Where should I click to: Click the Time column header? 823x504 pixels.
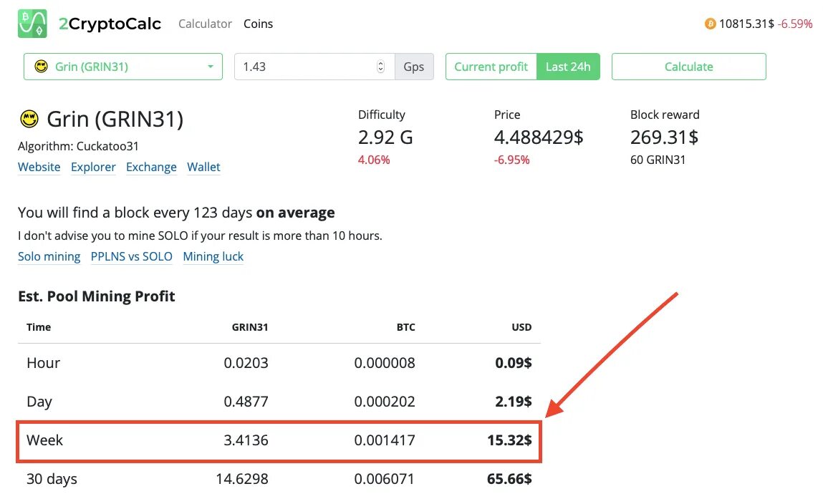[39, 327]
